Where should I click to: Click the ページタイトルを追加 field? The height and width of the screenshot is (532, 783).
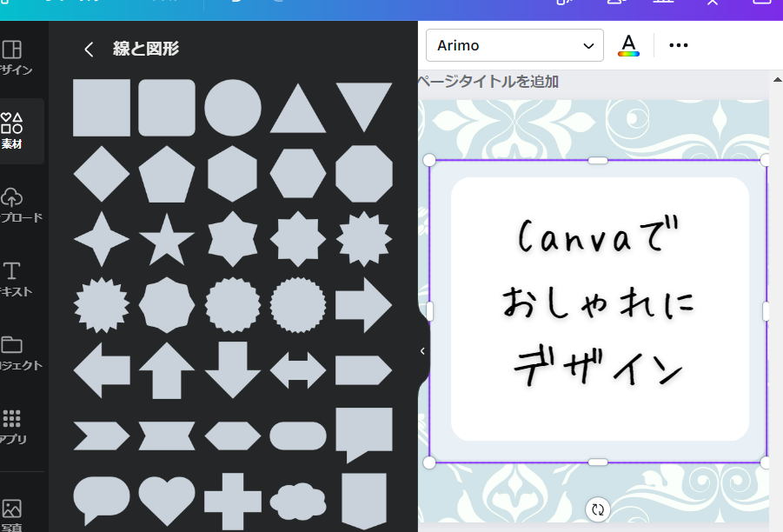point(488,82)
